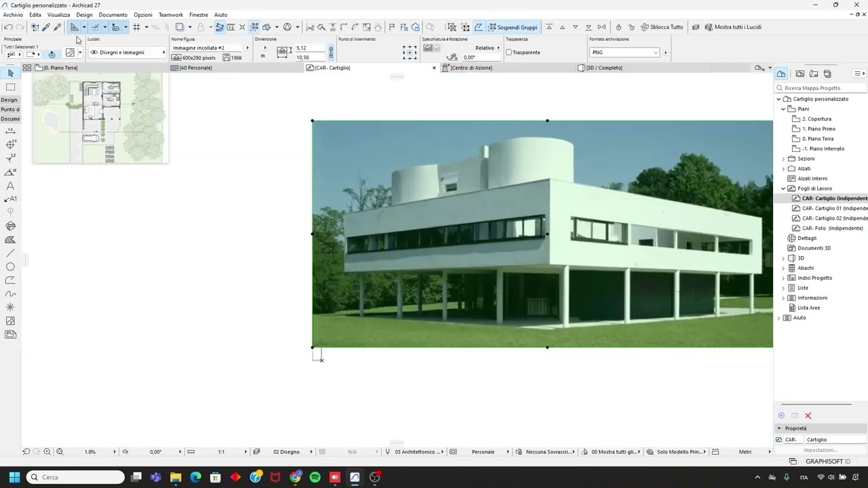
Task: Open the Layout Book tab in Navigator
Action: [813, 73]
